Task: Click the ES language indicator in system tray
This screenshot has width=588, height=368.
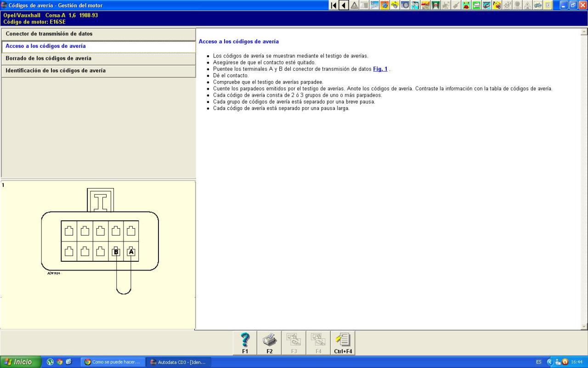Action: click(538, 362)
